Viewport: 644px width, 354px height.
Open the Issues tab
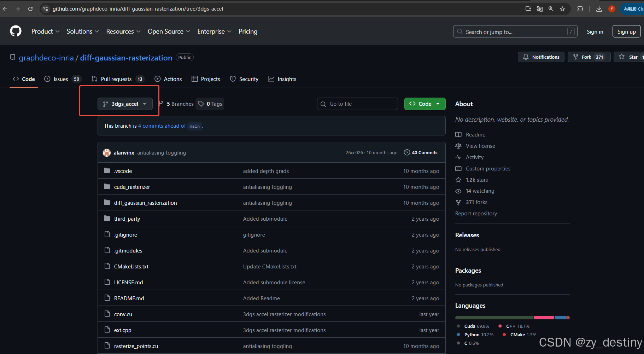point(63,79)
